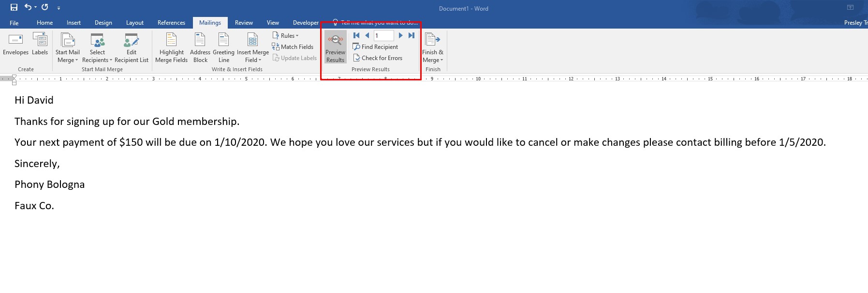Open the File menu
The width and height of the screenshot is (868, 293).
14,23
